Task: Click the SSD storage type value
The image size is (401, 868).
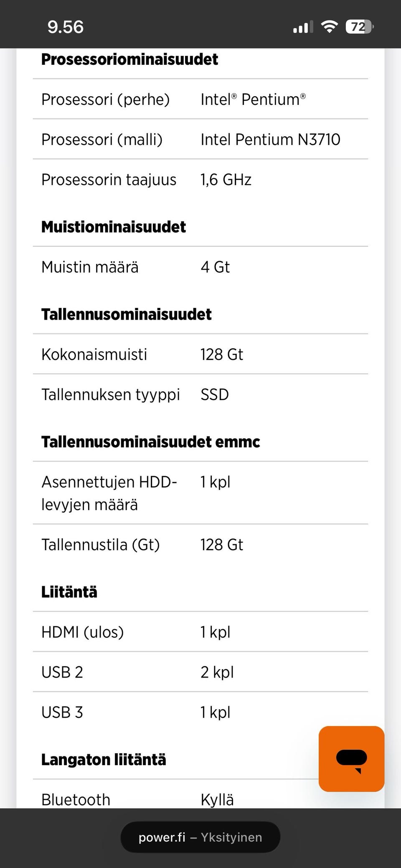Action: click(x=215, y=394)
